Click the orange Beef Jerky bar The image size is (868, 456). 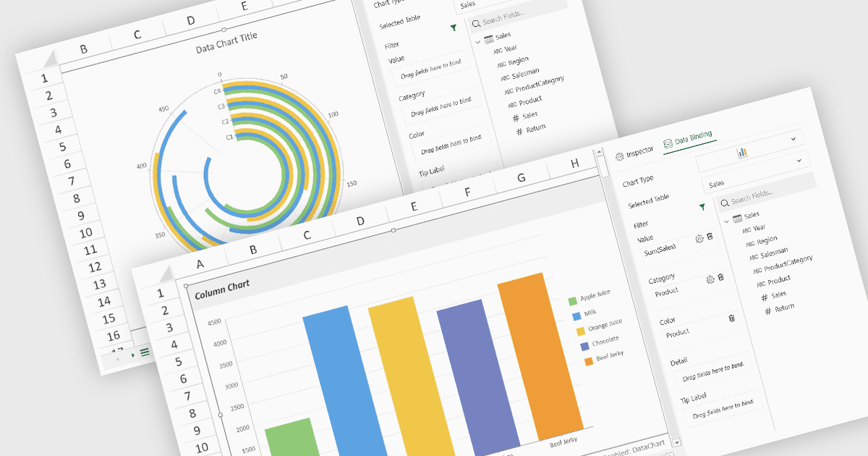(541, 355)
